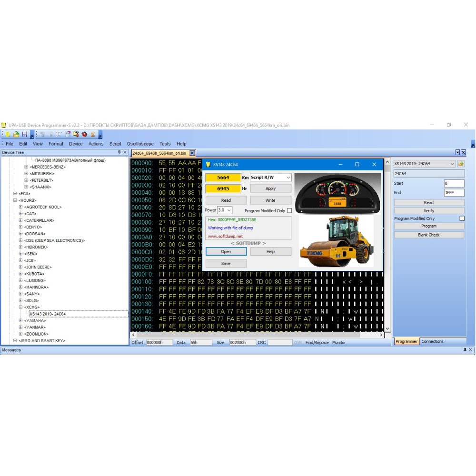
Task: Collapse the <XCMG> tree node
Action: [20, 307]
